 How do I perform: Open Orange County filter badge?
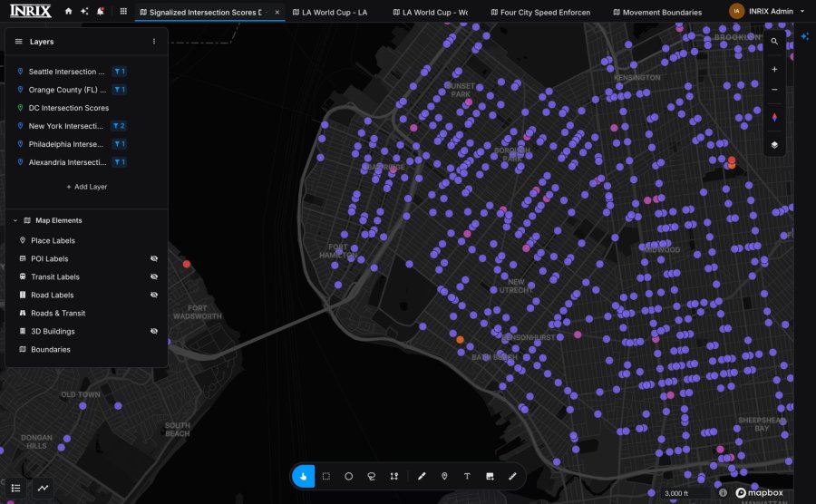[x=119, y=90]
